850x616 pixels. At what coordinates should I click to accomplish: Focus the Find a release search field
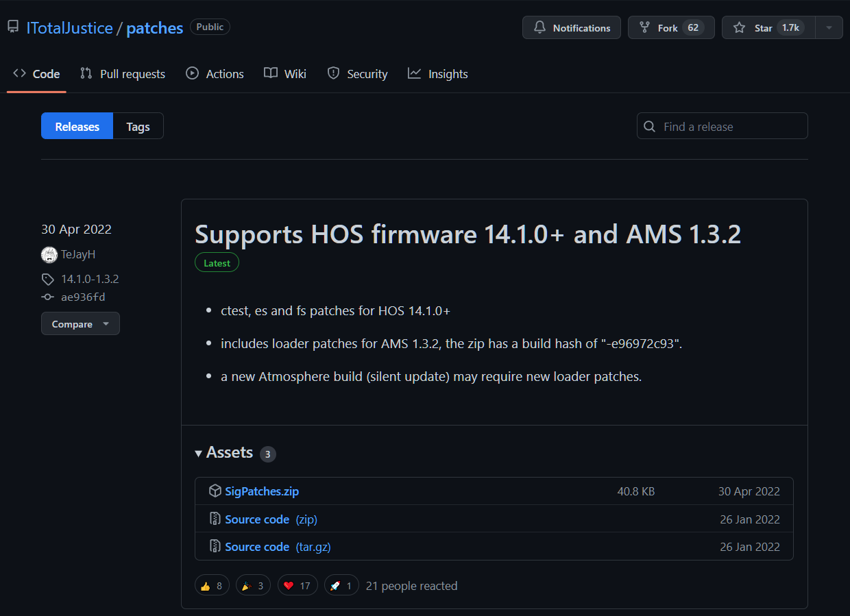(x=722, y=126)
